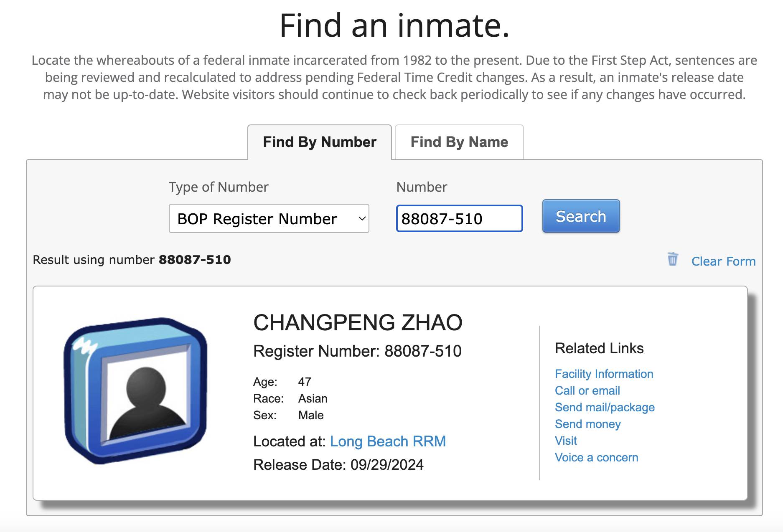Open the Visit link

[566, 441]
